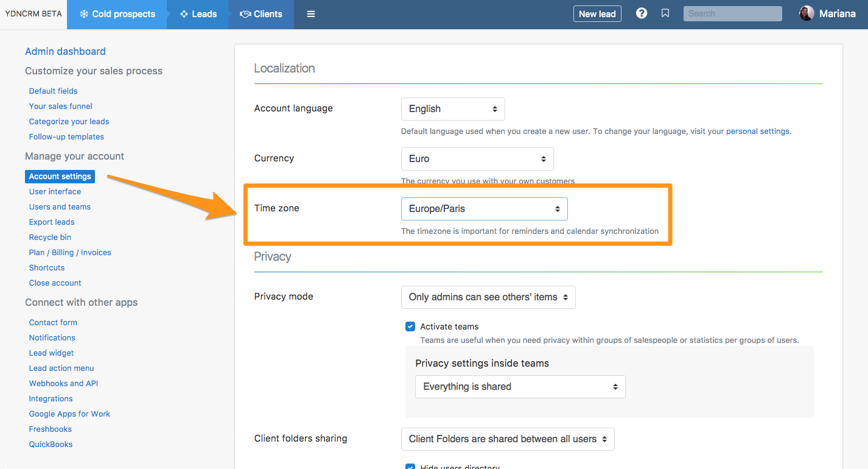868x469 pixels.
Task: Click into the Search field
Action: point(732,13)
